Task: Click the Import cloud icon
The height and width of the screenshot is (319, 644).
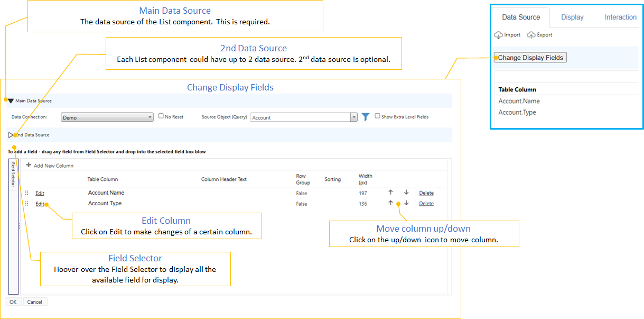Action: (x=498, y=35)
